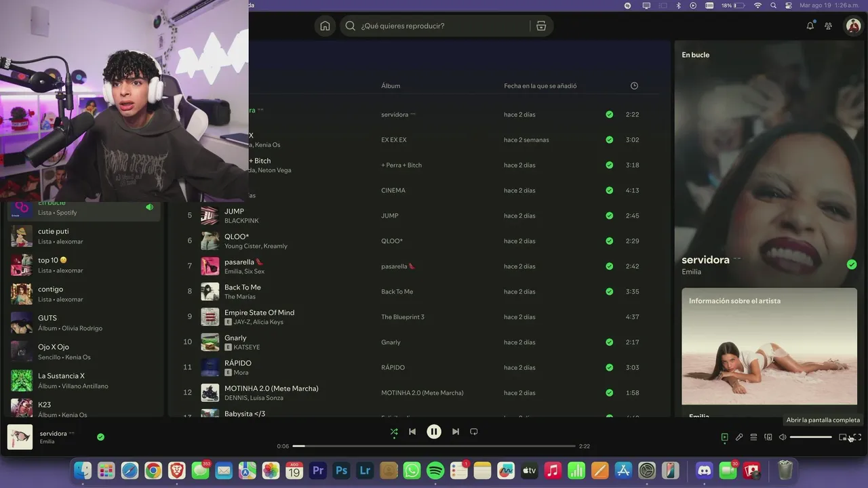Sort list by Álbum column header
Screen dimensions: 868x488
coord(391,86)
